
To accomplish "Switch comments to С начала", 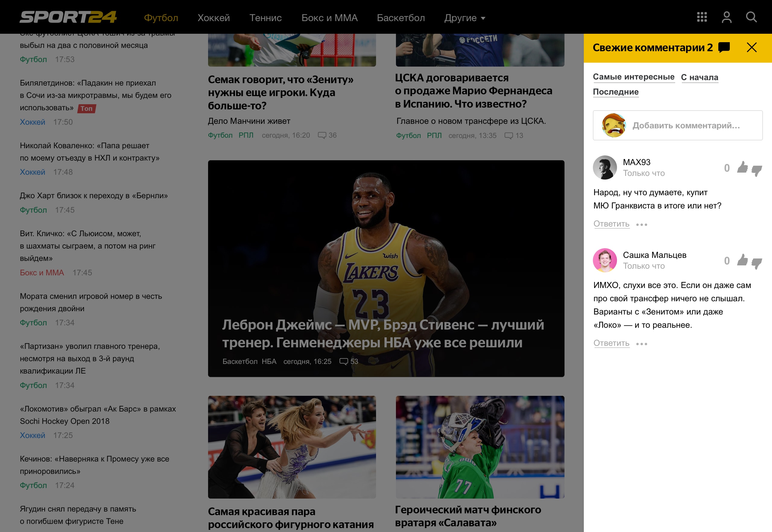I will (x=699, y=77).
